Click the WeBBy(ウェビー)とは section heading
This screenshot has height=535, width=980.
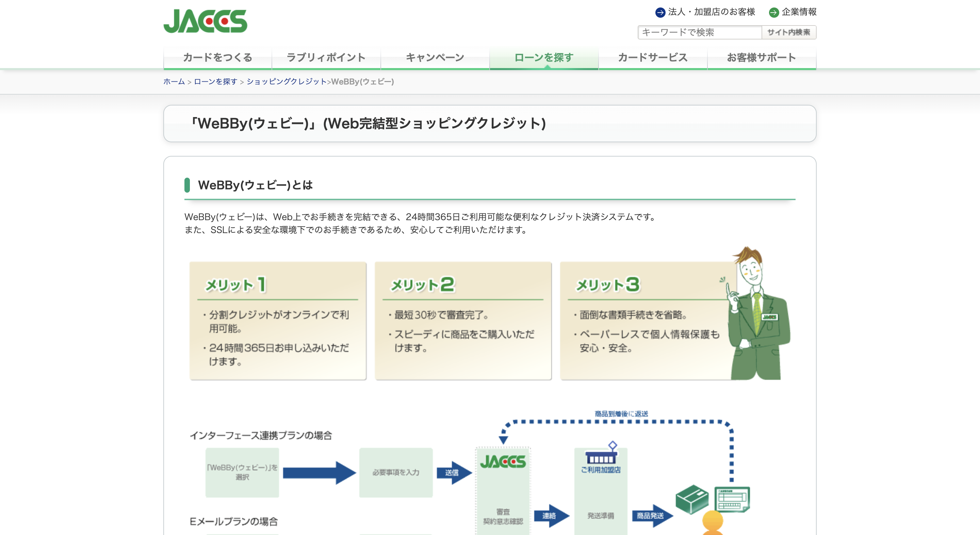(255, 185)
